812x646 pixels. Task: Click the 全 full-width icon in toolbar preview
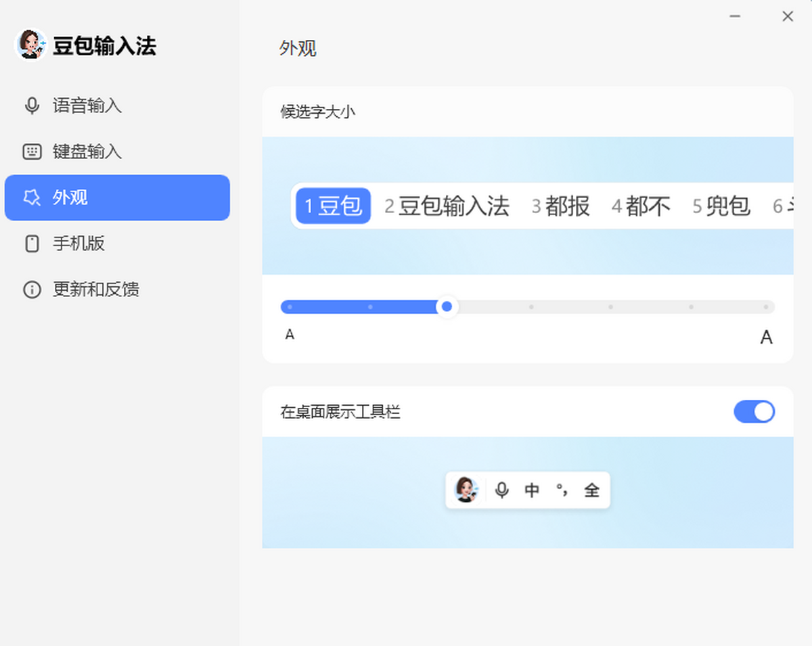(591, 490)
